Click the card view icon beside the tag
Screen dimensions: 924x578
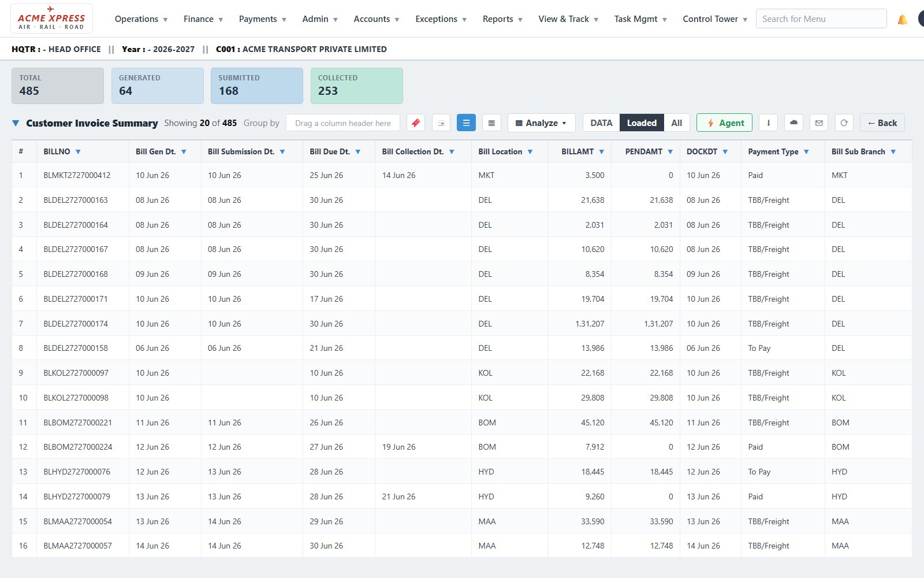441,123
